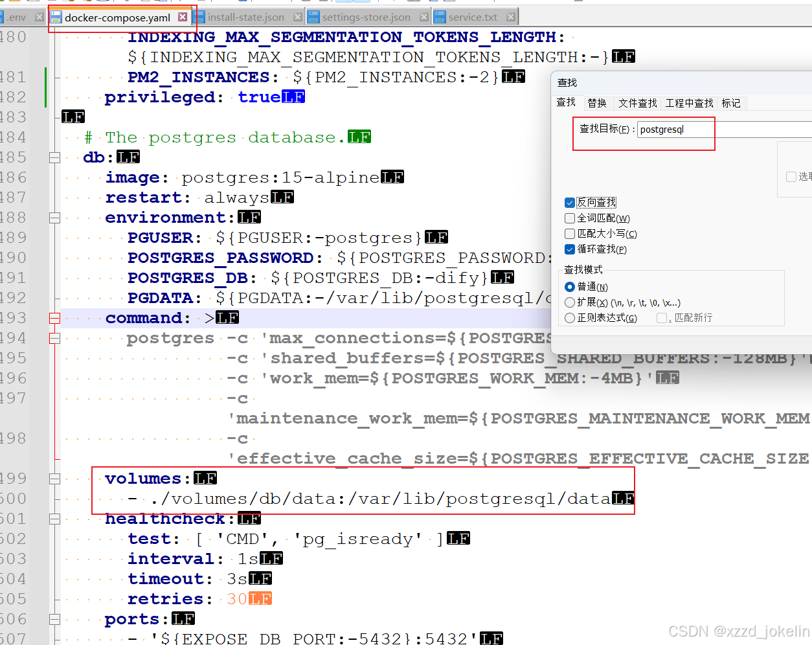The image size is (812, 645).
Task: Switch to the service.txt tab
Action: click(x=473, y=17)
